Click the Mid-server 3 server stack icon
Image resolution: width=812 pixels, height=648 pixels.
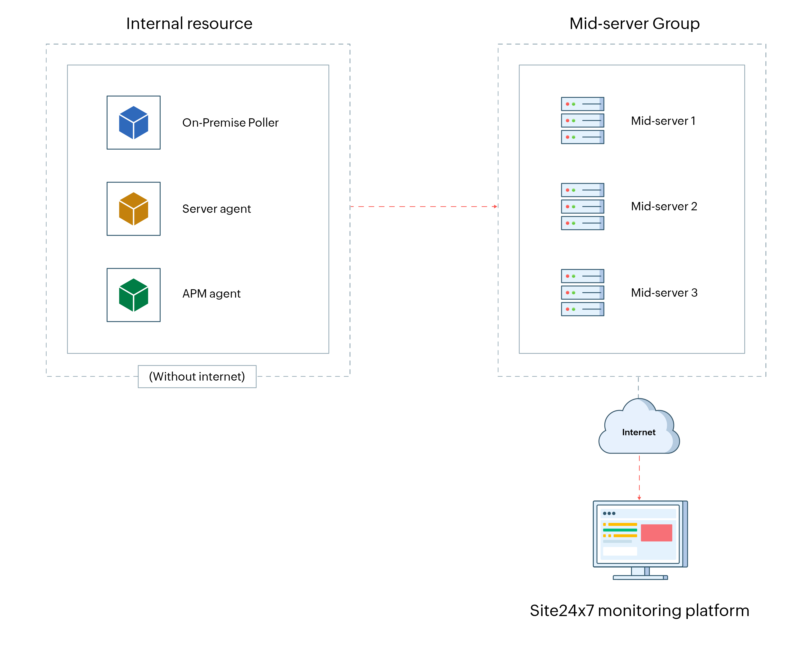[x=583, y=293]
